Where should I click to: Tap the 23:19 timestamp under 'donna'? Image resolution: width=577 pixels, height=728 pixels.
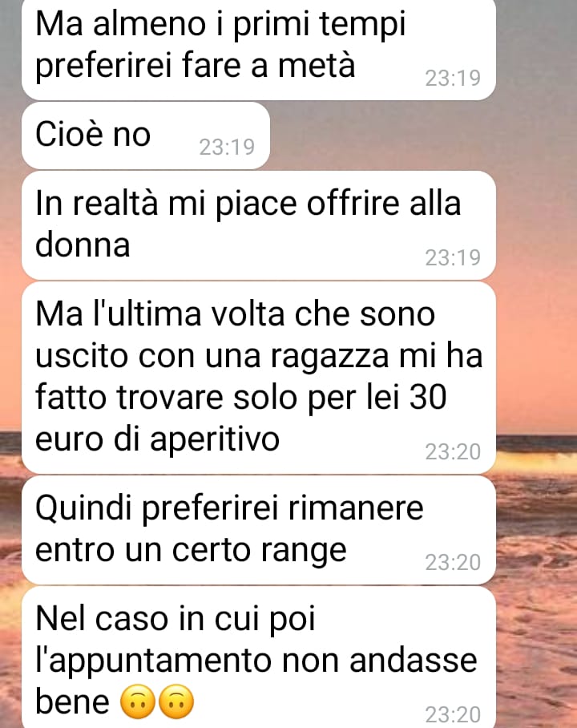click(x=453, y=257)
